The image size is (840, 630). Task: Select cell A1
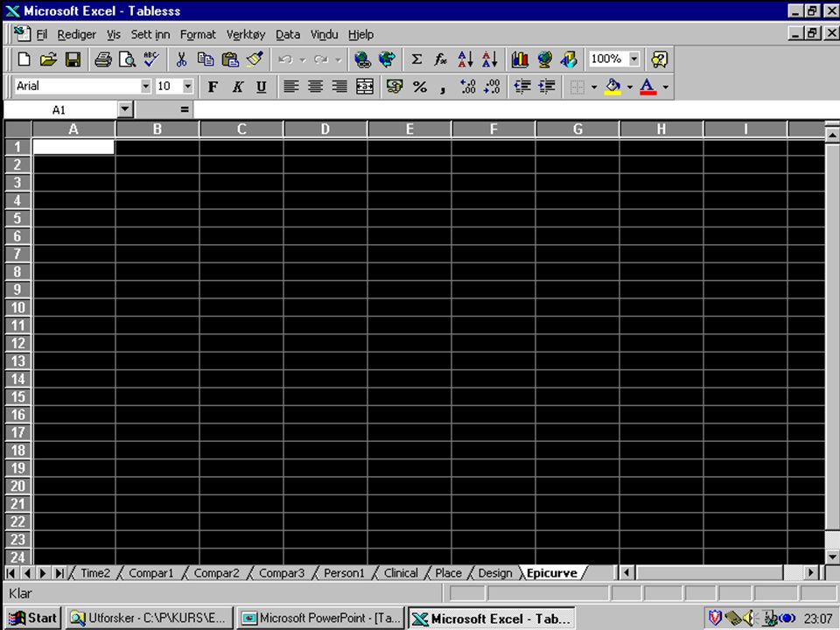point(73,147)
